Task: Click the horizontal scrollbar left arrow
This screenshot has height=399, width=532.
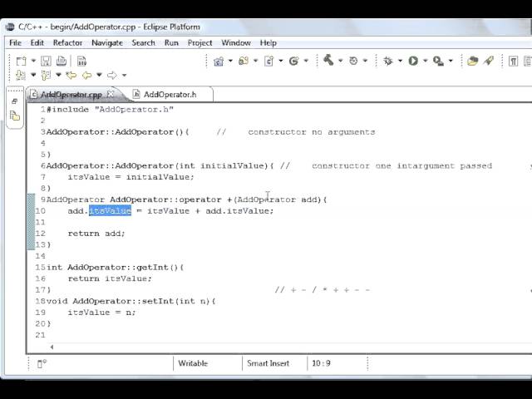Action: click(52, 347)
